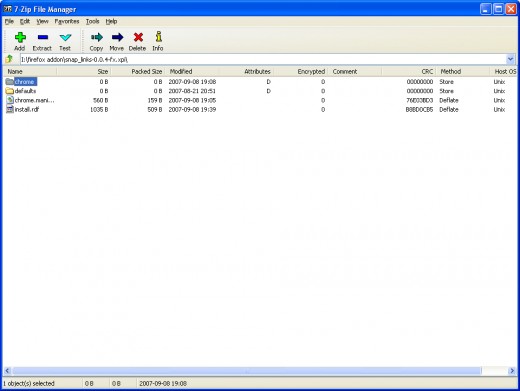Image resolution: width=520 pixels, height=391 pixels.
Task: Click status bar '1 object(s) selected'
Action: 29,383
